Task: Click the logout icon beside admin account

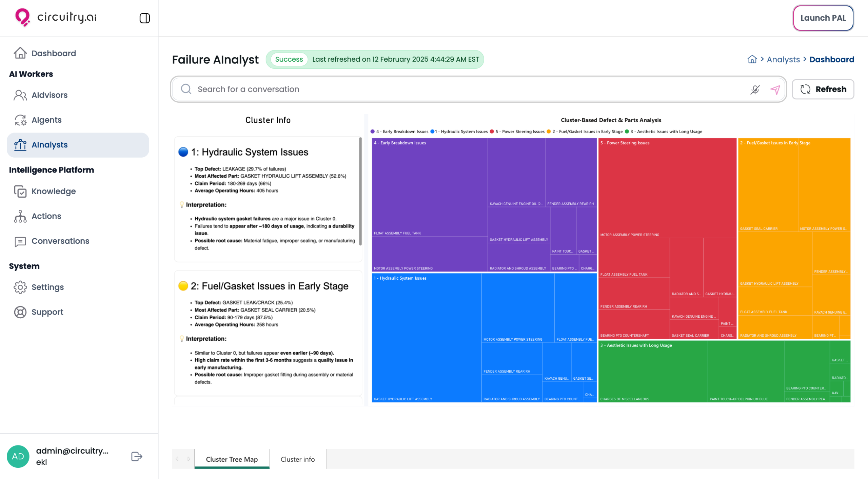Action: click(136, 456)
